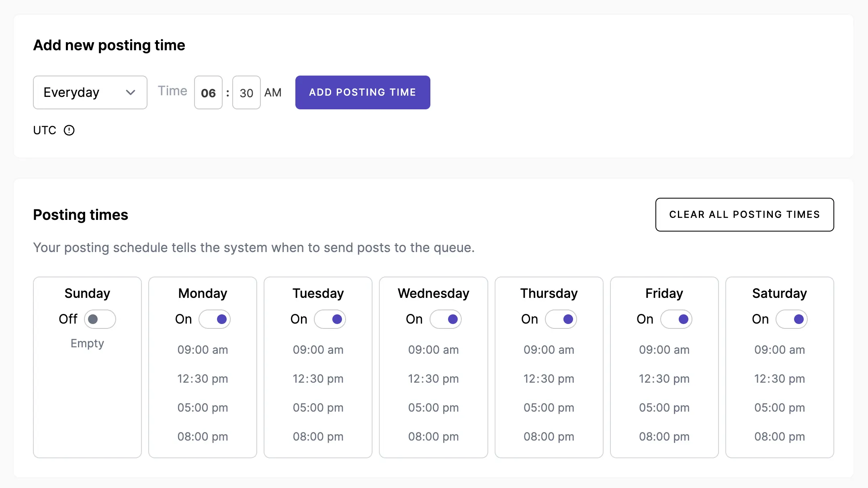Click Saturday's 08:00 pm time slot
The width and height of the screenshot is (868, 488).
point(779,437)
